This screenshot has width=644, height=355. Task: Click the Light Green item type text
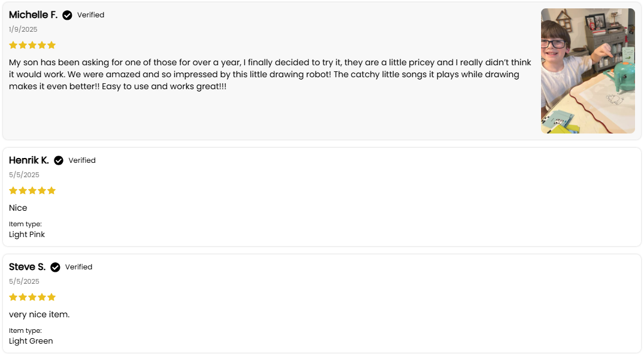[31, 341]
